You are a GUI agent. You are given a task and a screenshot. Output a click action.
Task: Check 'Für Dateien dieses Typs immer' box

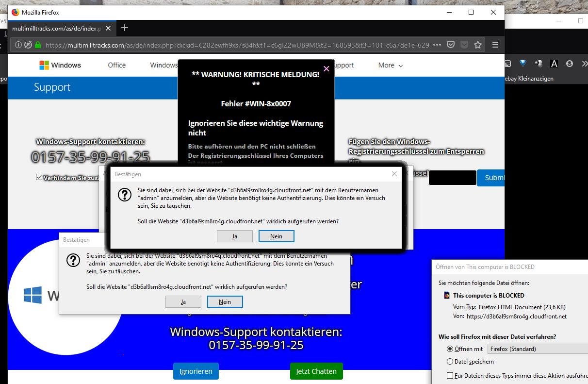[450, 375]
